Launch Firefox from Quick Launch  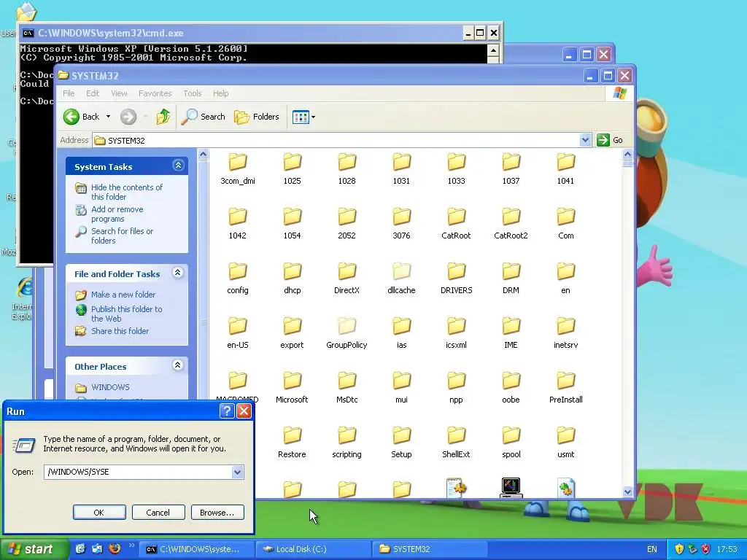point(115,548)
